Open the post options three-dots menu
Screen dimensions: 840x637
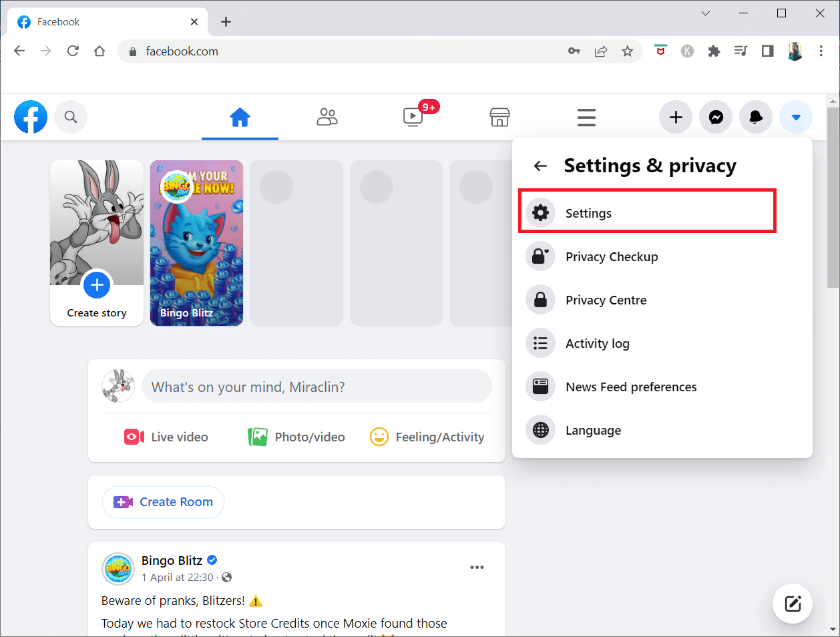point(477,568)
